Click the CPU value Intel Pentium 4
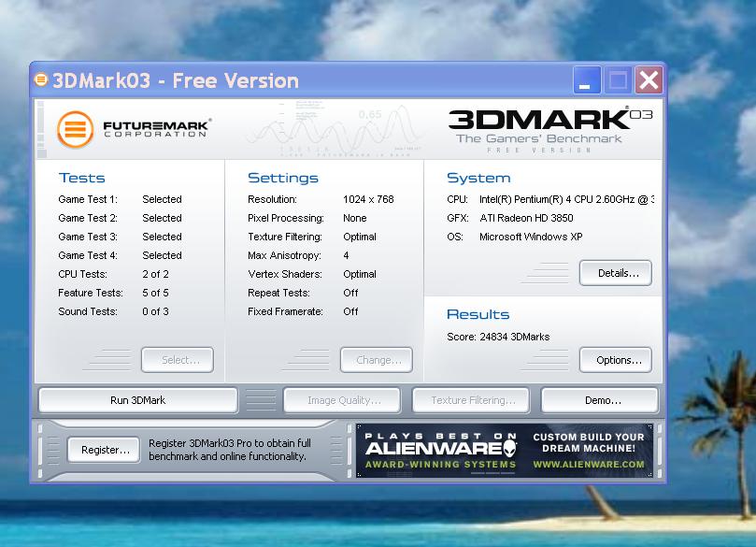The image size is (756, 547). tap(566, 199)
